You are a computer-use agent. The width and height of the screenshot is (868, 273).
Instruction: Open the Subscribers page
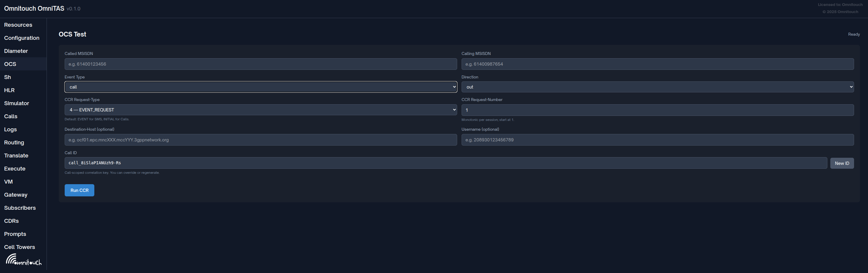(x=20, y=208)
